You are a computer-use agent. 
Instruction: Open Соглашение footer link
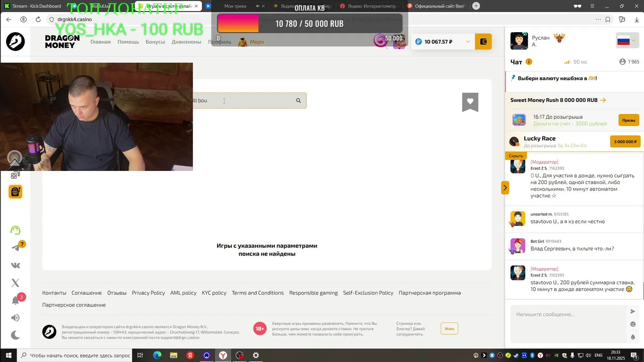(x=87, y=293)
